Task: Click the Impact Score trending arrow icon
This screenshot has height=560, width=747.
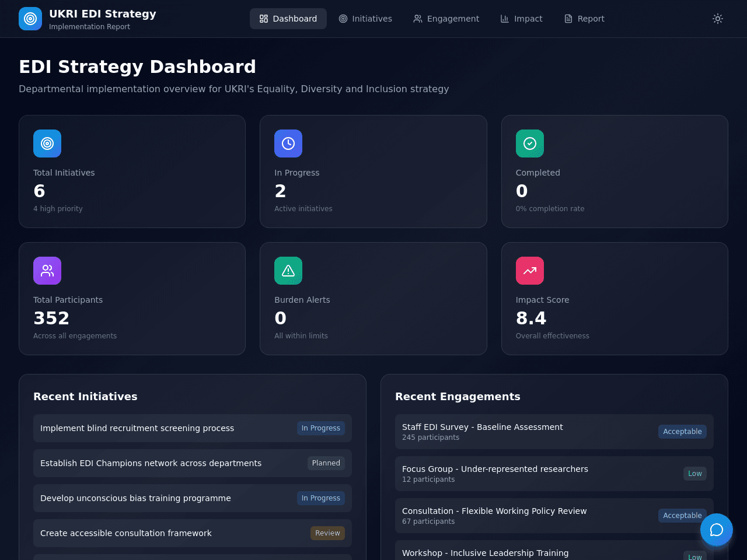Action: (x=530, y=271)
